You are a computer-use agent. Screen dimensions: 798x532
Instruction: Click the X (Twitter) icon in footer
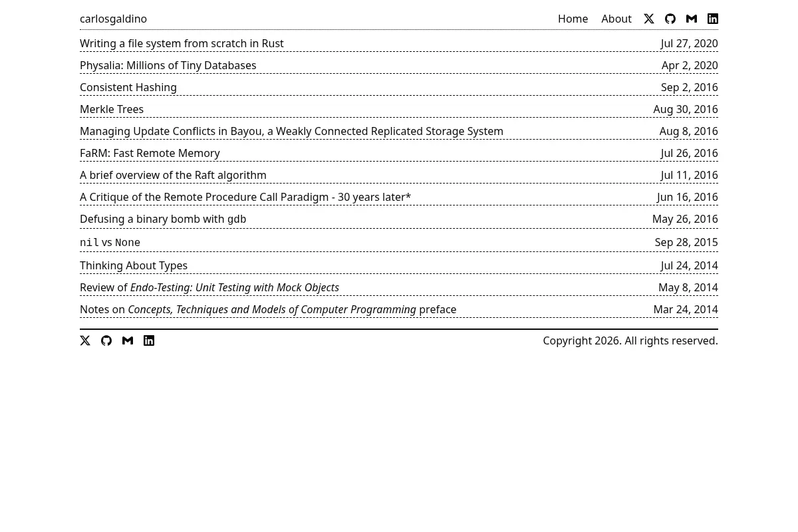(x=85, y=340)
